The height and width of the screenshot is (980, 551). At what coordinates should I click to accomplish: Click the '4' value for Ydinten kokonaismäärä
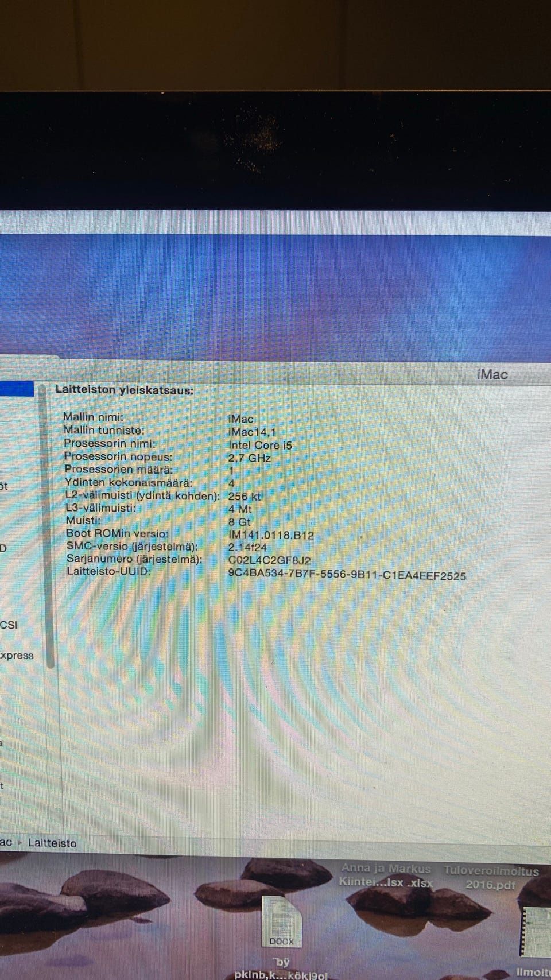231,483
